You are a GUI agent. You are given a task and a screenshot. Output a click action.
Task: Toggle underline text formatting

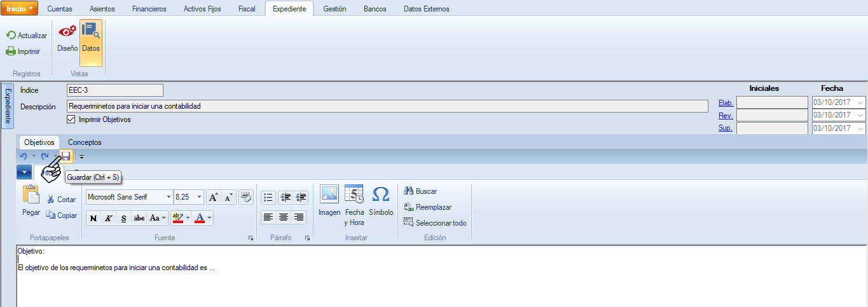124,218
